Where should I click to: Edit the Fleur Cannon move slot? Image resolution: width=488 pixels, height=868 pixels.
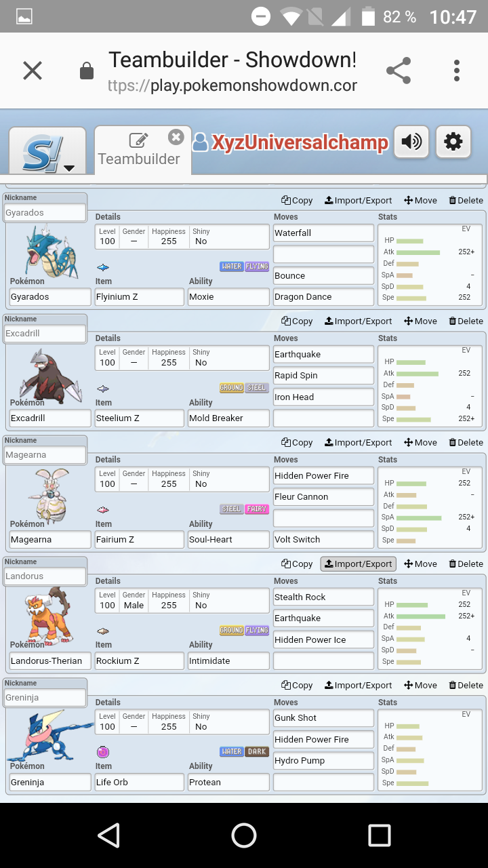[323, 497]
